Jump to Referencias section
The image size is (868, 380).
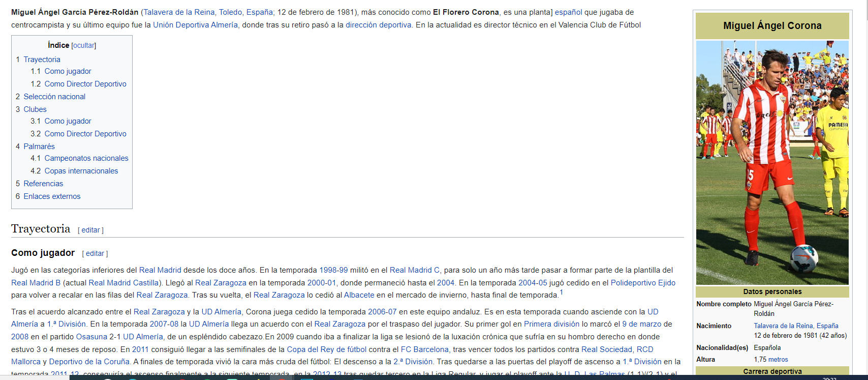point(43,184)
